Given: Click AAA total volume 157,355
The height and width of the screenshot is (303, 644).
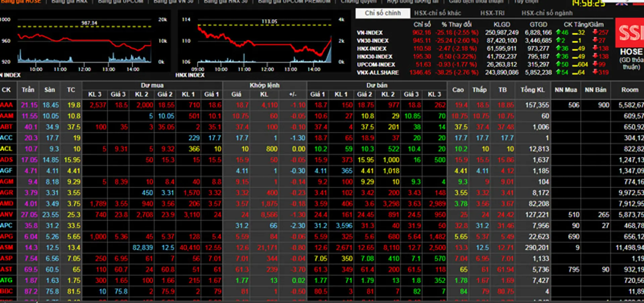Looking at the screenshot, I should pyautogui.click(x=537, y=105).
